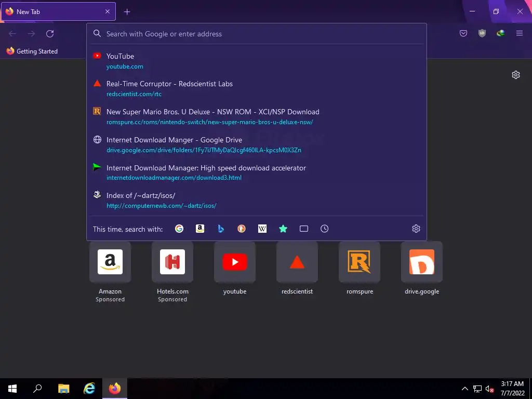Search this time with Wikipedia
532x399 pixels.
(x=262, y=229)
